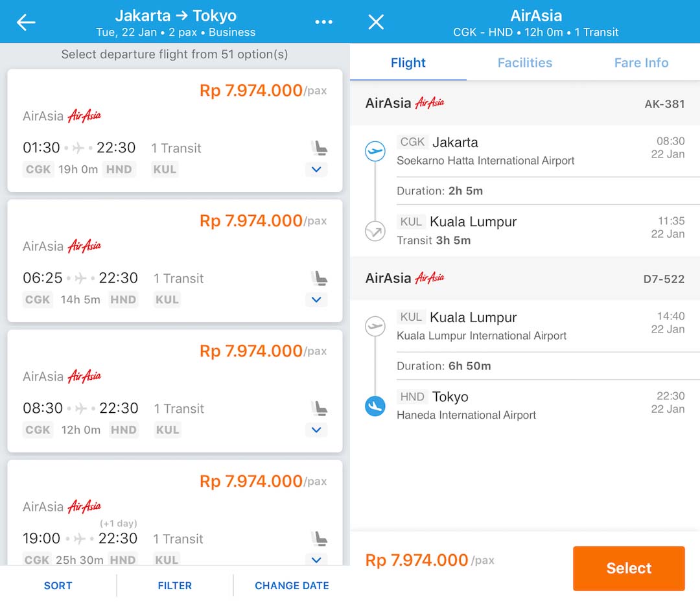Close the flight details panel

pos(376,21)
